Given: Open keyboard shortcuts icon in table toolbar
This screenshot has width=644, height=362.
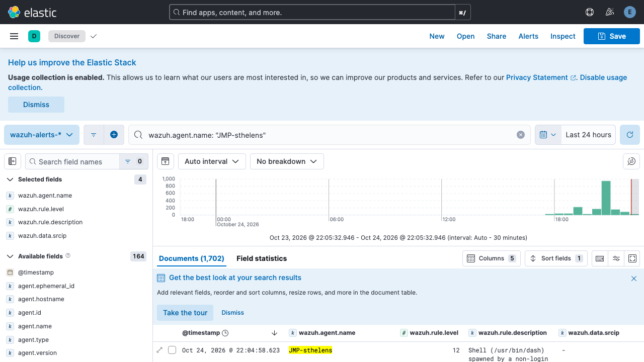Looking at the screenshot, I should pos(600,258).
